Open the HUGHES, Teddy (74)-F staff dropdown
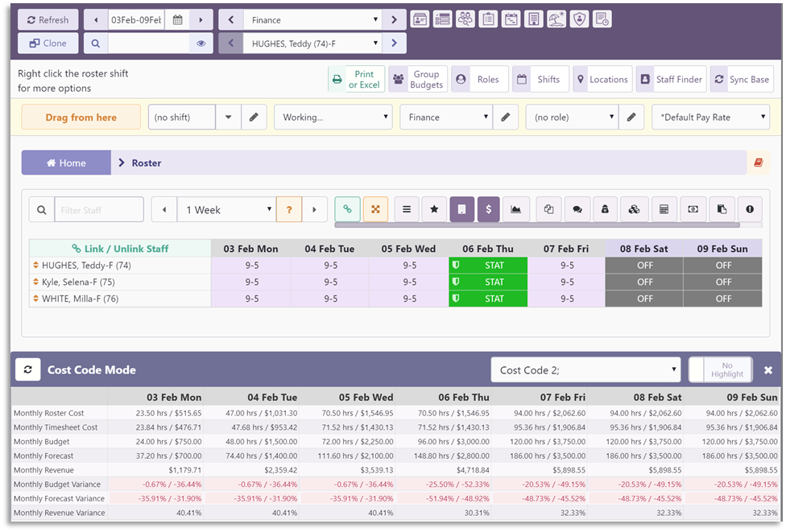 pos(313,43)
